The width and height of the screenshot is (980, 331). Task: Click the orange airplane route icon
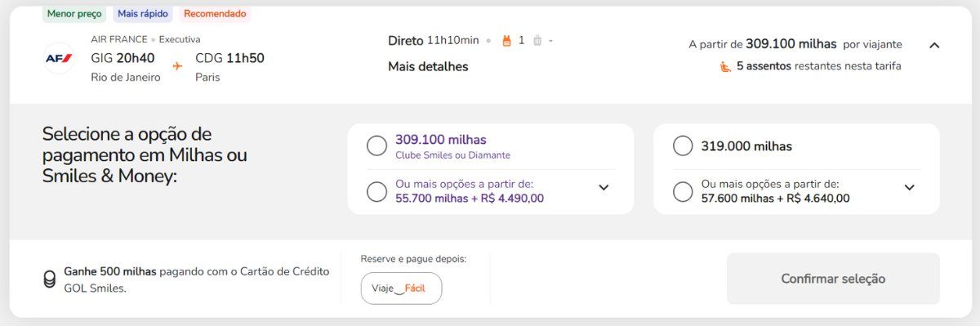click(x=177, y=66)
